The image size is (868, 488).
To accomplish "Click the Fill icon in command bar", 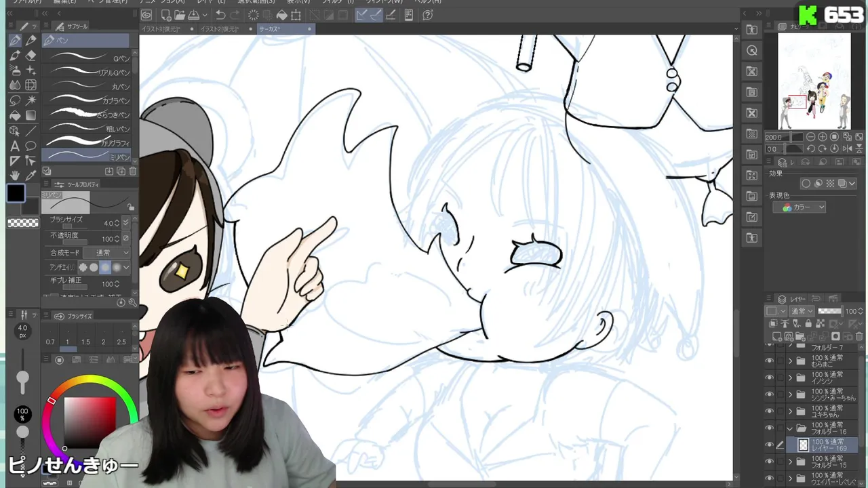I will 281,15.
